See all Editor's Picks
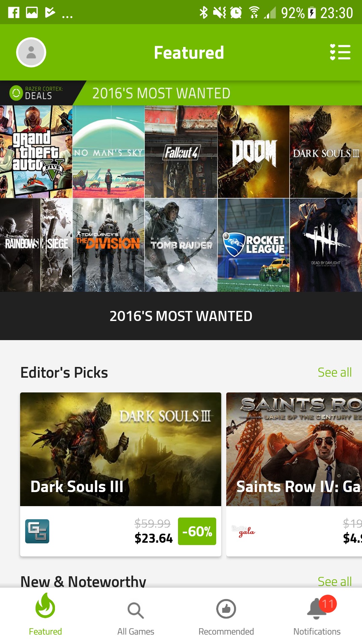The width and height of the screenshot is (362, 644). [335, 372]
